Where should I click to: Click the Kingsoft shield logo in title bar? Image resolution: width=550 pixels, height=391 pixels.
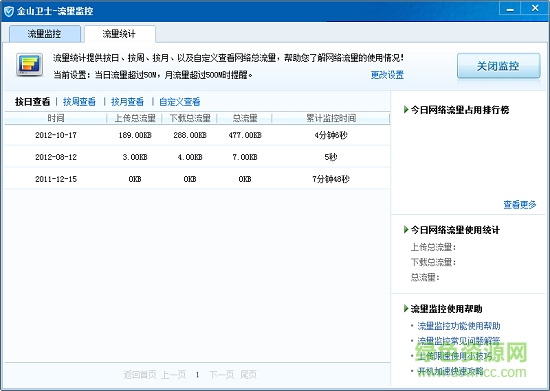tap(8, 11)
